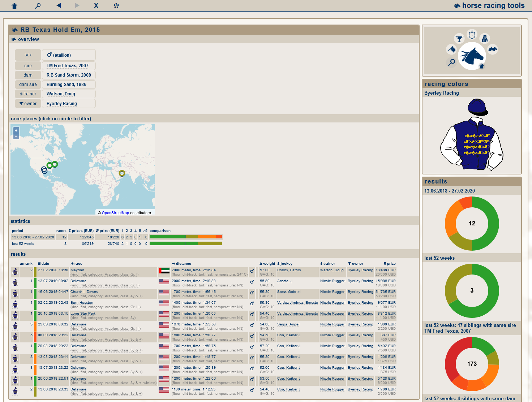Zoom in on the race places map

point(16,130)
